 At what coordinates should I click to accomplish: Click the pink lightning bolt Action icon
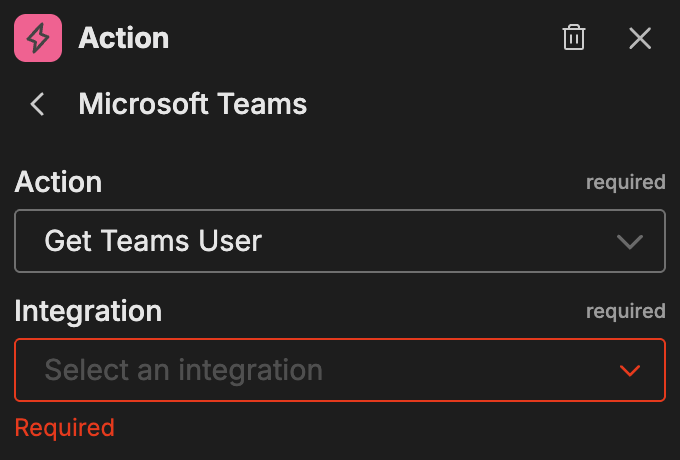coord(38,39)
